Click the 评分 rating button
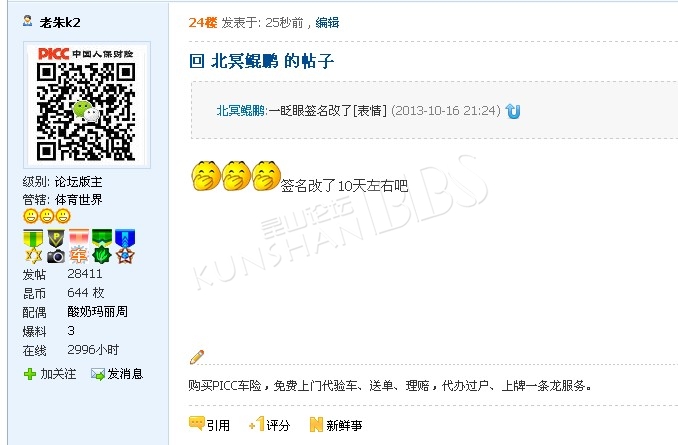678x445 pixels. coord(269,425)
